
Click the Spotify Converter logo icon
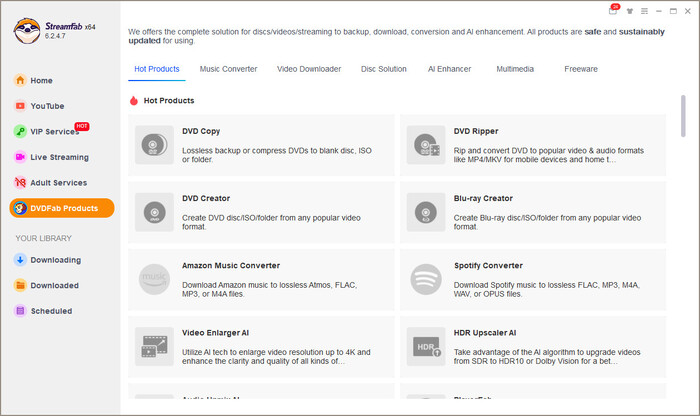(426, 279)
